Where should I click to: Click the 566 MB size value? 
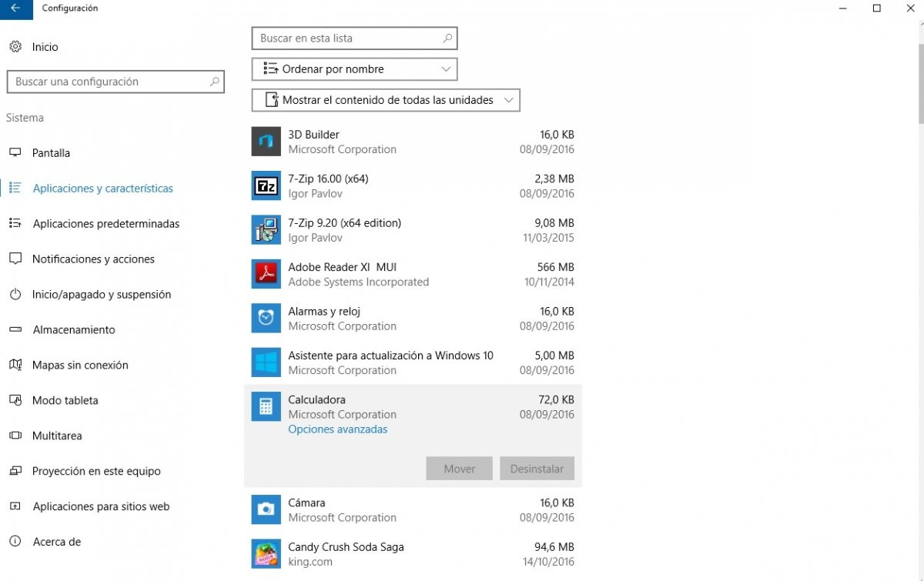555,267
